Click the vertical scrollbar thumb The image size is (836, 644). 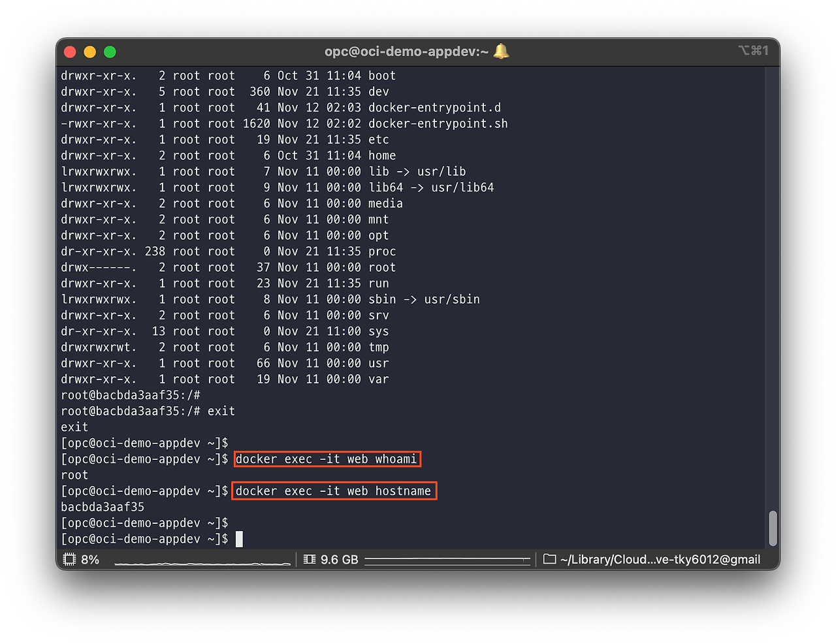tap(773, 528)
